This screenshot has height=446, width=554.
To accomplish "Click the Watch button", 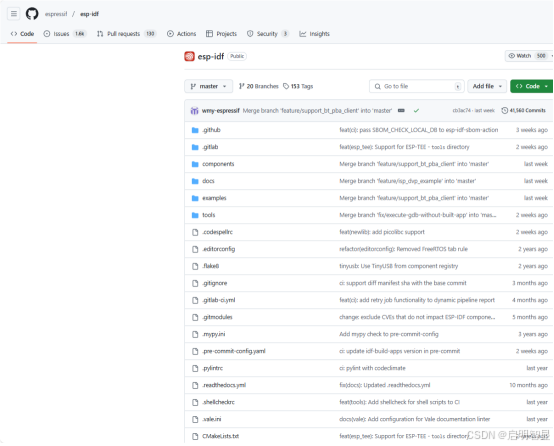I will tap(528, 56).
